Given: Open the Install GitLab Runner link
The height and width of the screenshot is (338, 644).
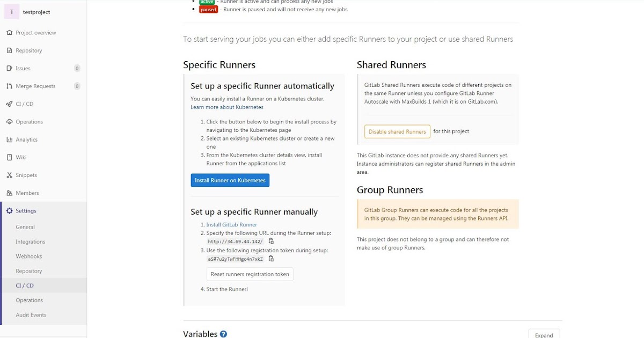Looking at the screenshot, I should (x=231, y=224).
